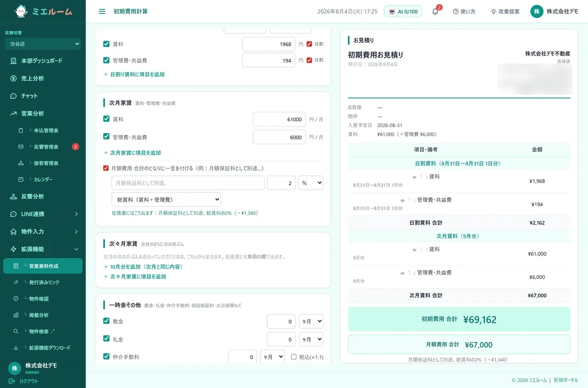The height and width of the screenshot is (388, 588).
Task: Click the 月額保証料として別途 note field
Action: coord(188,183)
